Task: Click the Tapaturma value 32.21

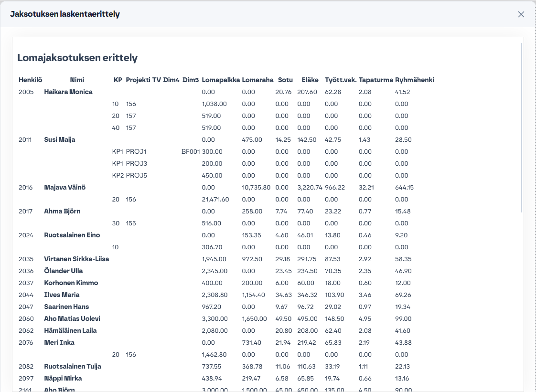Action: pos(365,188)
